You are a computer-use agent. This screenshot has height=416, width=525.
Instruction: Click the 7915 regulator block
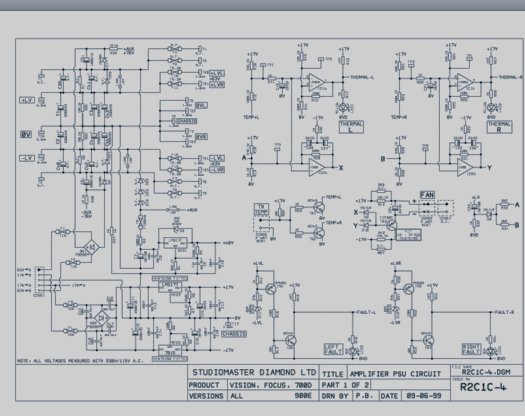pyautogui.click(x=170, y=351)
